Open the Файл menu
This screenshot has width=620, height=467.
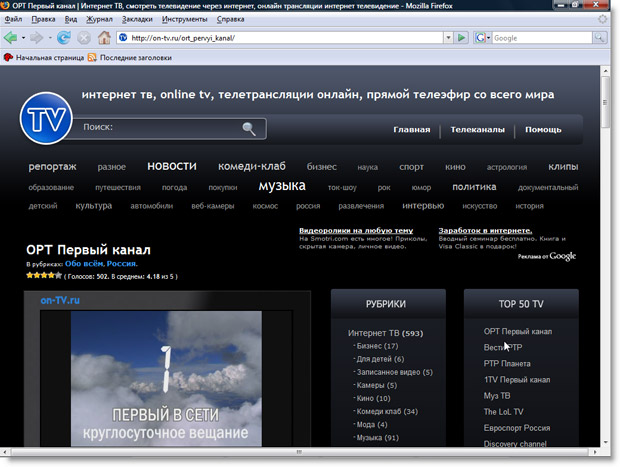tap(13, 19)
